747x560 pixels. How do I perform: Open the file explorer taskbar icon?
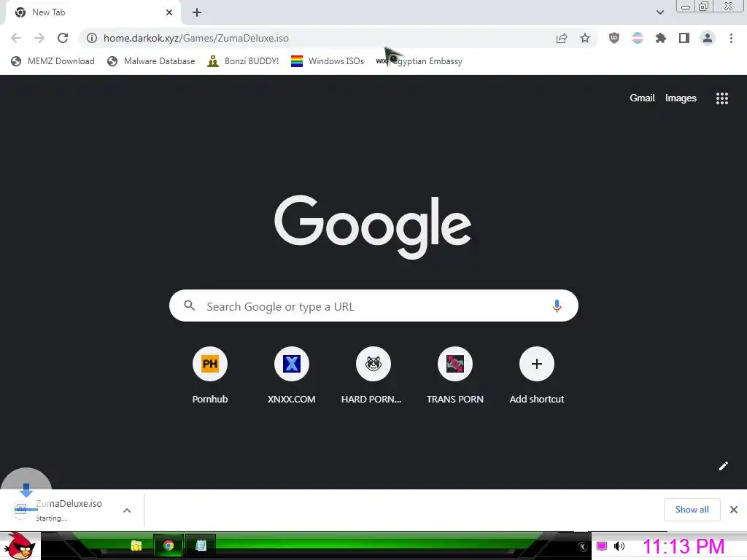[136, 545]
